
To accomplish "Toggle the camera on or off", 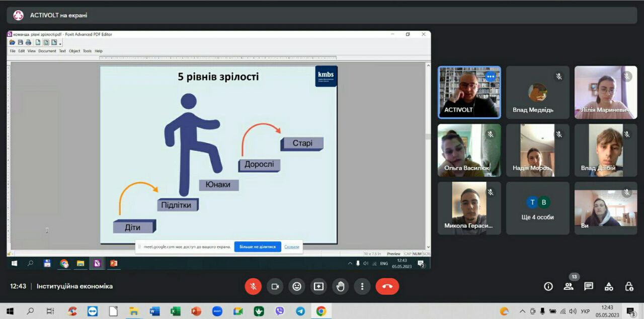I will (275, 286).
